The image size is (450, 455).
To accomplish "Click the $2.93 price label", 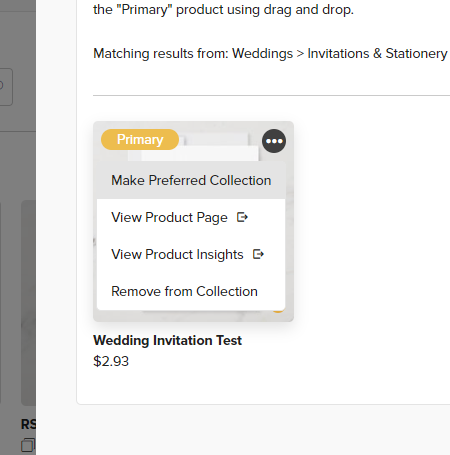I will [x=111, y=361].
